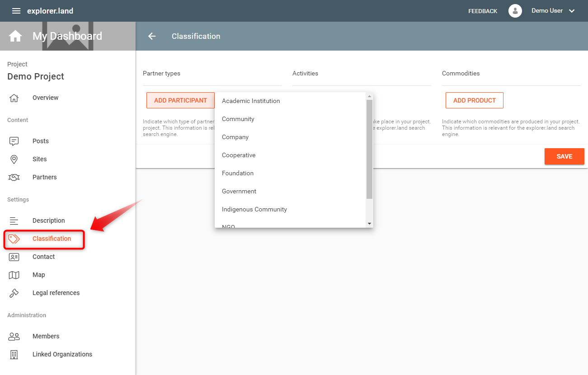Open the Description settings page
Screen dimensions: 588x375
[x=48, y=220]
